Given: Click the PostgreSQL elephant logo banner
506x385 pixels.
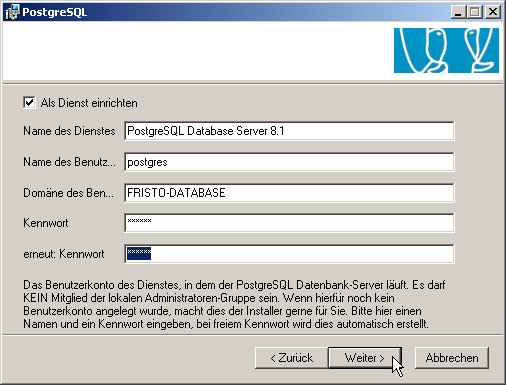Looking at the screenshot, I should click(446, 50).
